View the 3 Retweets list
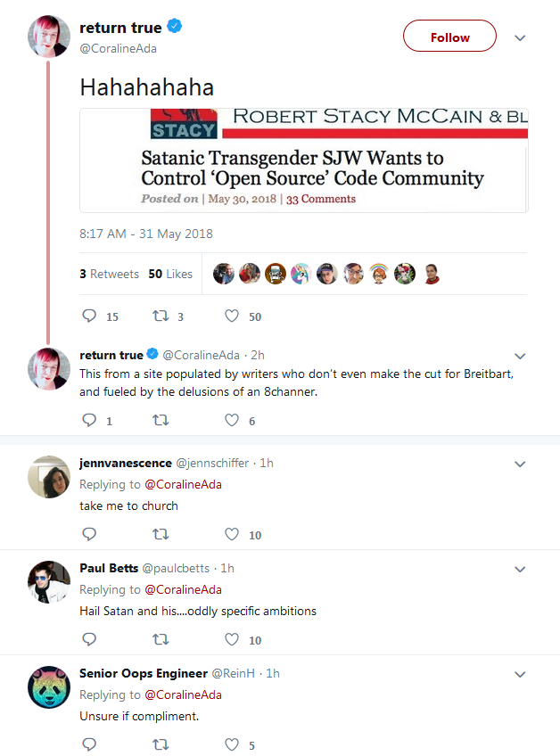 (109, 274)
